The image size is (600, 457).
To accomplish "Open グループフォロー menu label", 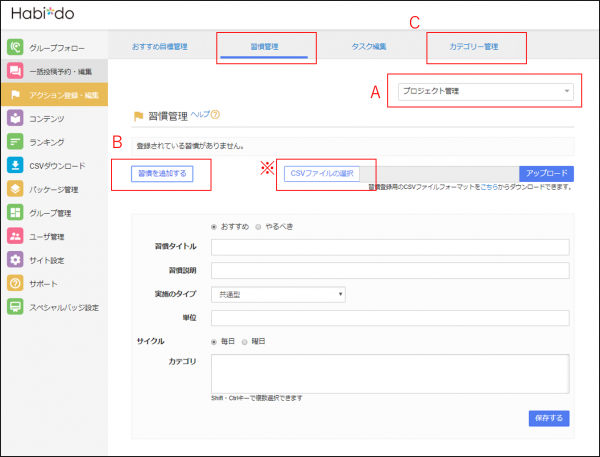I will click(x=57, y=48).
